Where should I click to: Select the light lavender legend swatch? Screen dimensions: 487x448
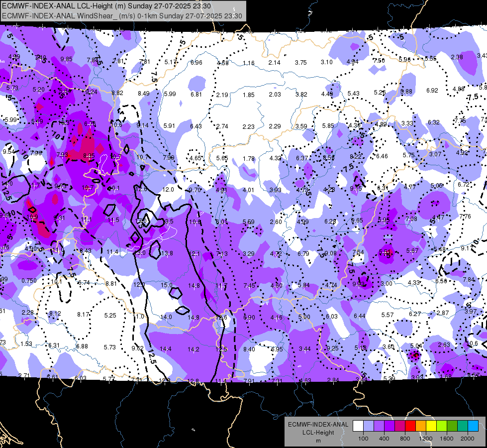369,426
